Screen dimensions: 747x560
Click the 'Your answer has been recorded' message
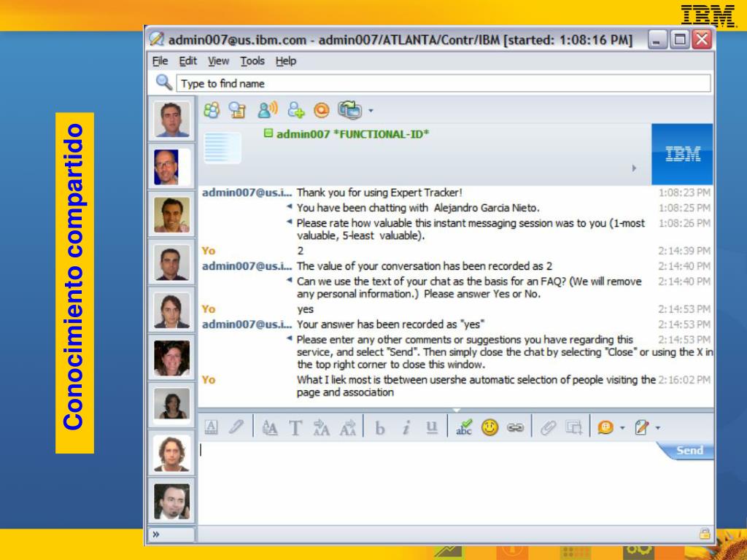[391, 324]
